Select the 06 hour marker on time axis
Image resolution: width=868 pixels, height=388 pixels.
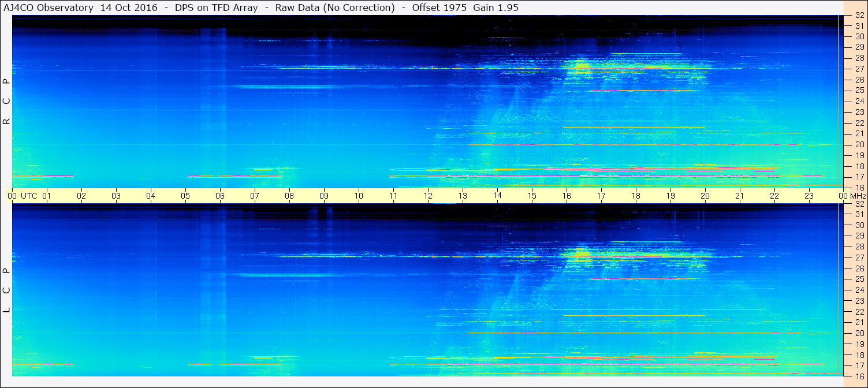[220, 196]
